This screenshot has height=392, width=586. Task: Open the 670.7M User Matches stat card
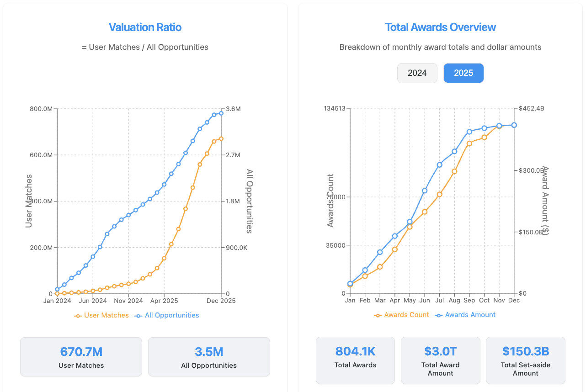click(x=81, y=357)
